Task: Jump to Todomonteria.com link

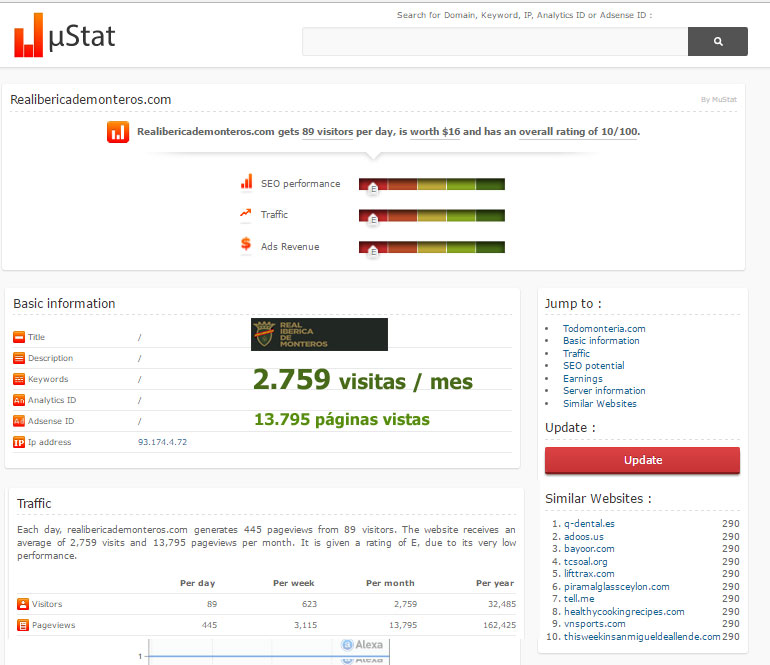Action: click(603, 328)
